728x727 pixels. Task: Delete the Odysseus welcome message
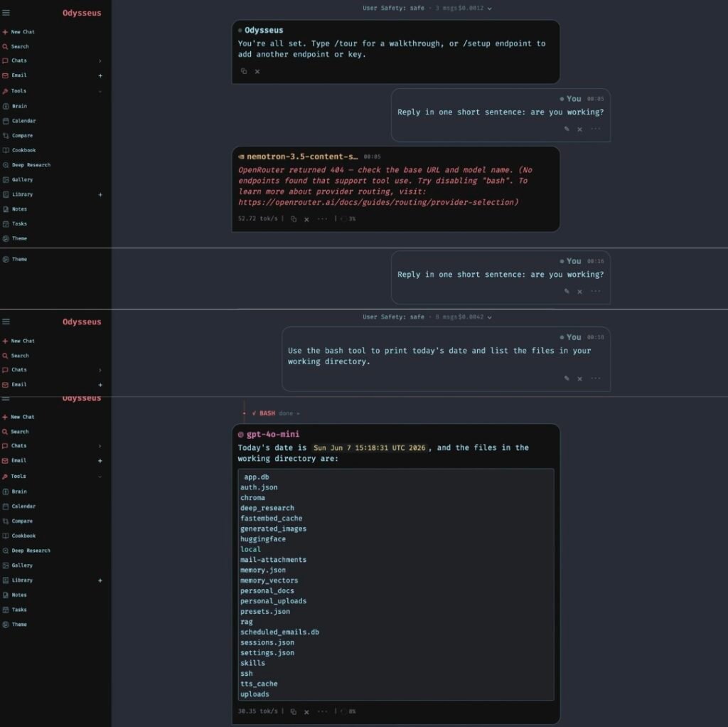(x=257, y=72)
